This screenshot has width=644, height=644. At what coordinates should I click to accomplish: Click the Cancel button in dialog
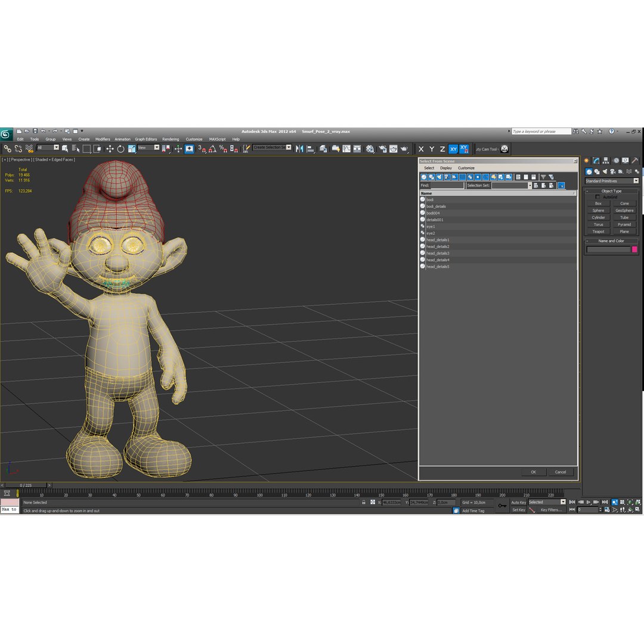coord(560,472)
